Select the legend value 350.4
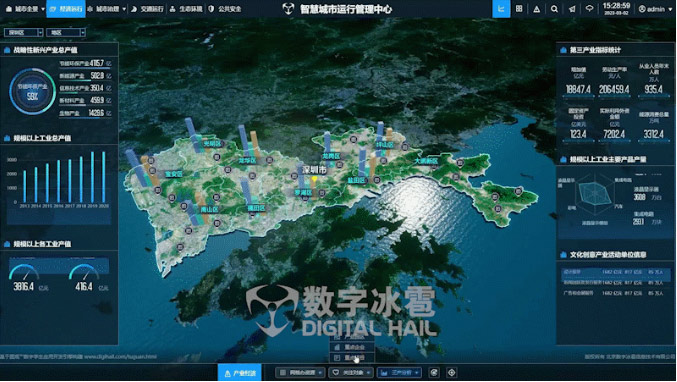This screenshot has width=677, height=382. (x=97, y=88)
